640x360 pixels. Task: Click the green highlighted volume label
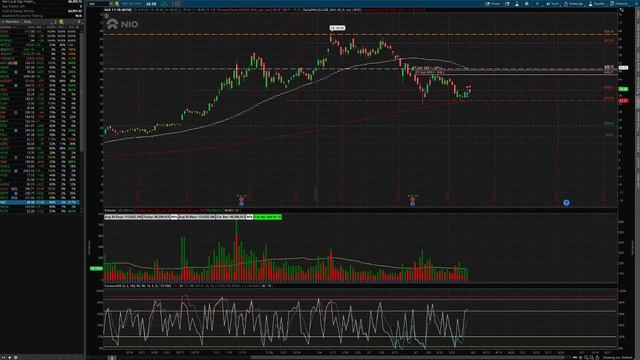268,217
